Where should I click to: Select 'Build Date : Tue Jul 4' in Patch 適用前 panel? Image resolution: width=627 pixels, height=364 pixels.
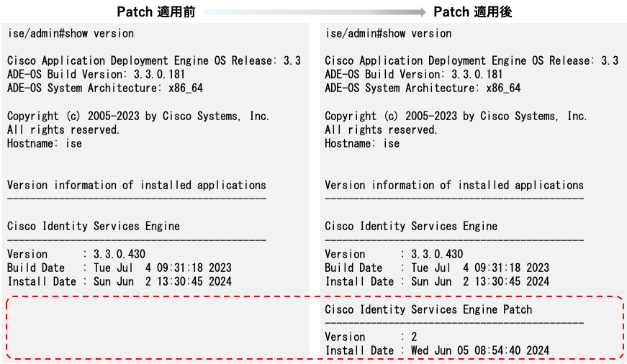point(119,268)
